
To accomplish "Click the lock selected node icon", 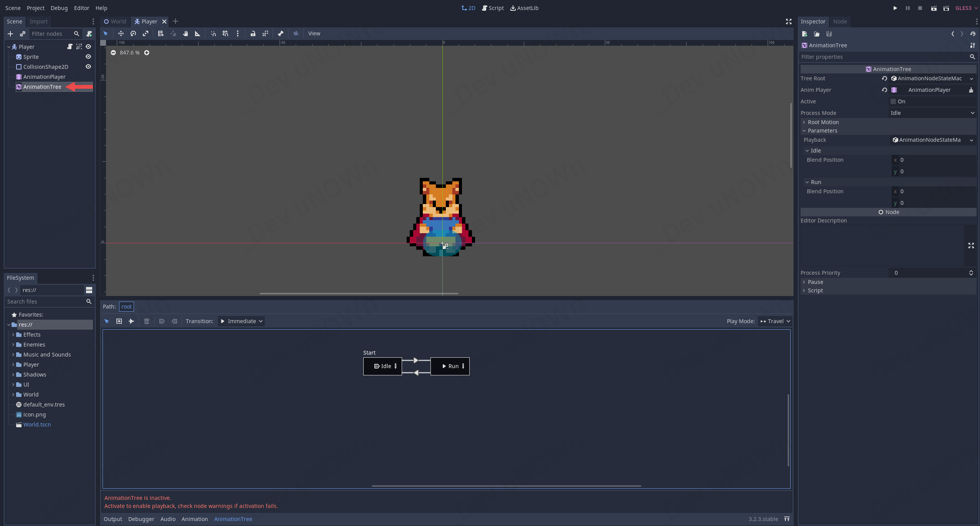I will click(x=253, y=33).
